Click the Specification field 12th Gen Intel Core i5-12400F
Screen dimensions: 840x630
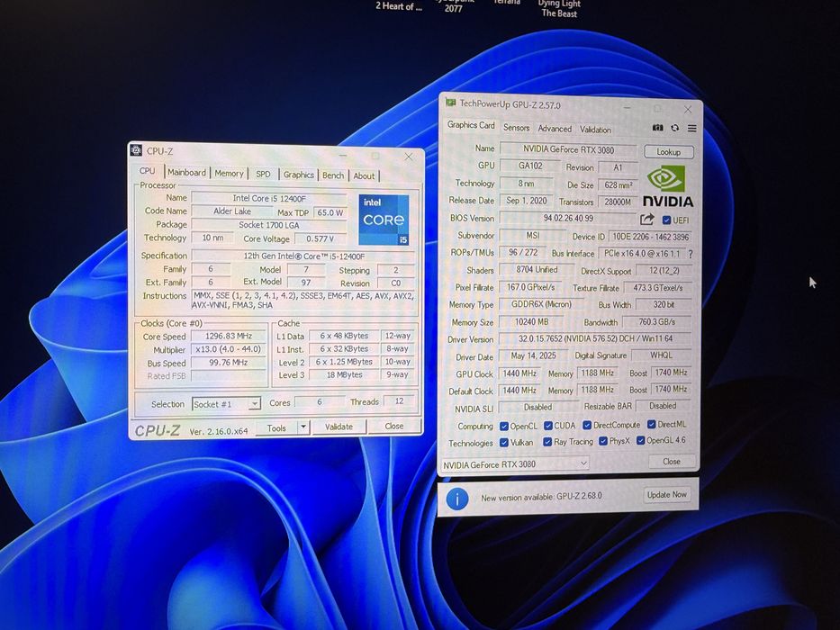[303, 256]
